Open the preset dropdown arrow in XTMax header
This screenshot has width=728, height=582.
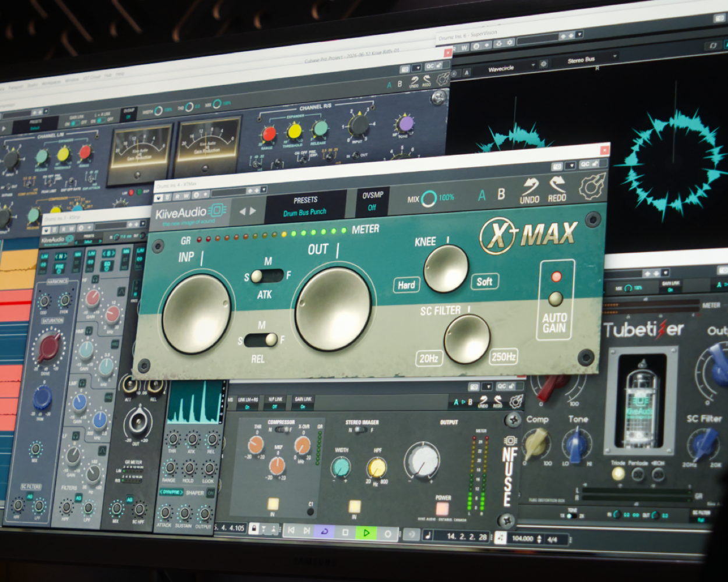263,190
